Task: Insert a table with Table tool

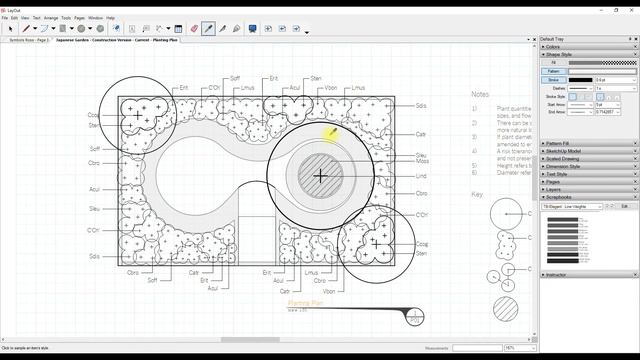Action: click(x=178, y=29)
